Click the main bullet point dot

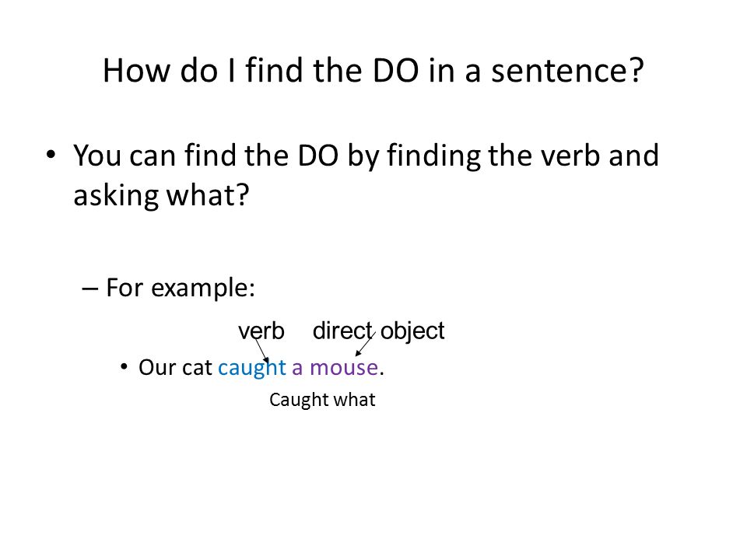point(51,154)
